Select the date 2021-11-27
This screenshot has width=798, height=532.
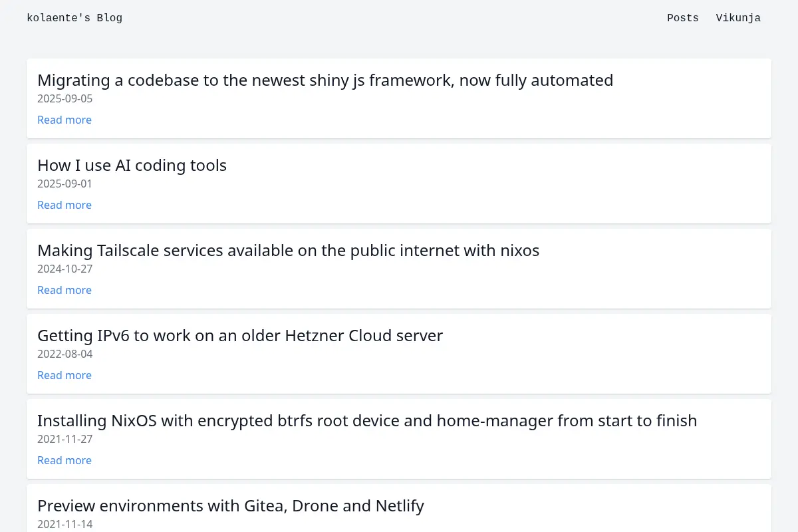65,440
